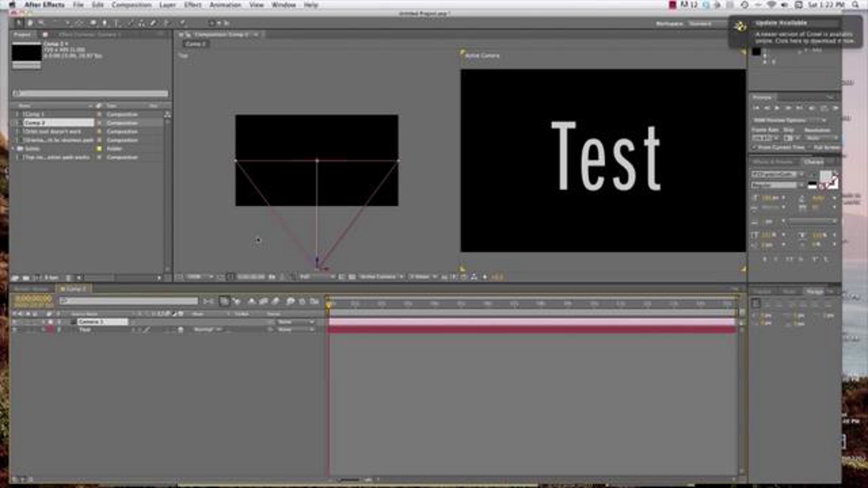
Task: Select the Horizontal Type tool in toolbar
Action: click(x=117, y=23)
